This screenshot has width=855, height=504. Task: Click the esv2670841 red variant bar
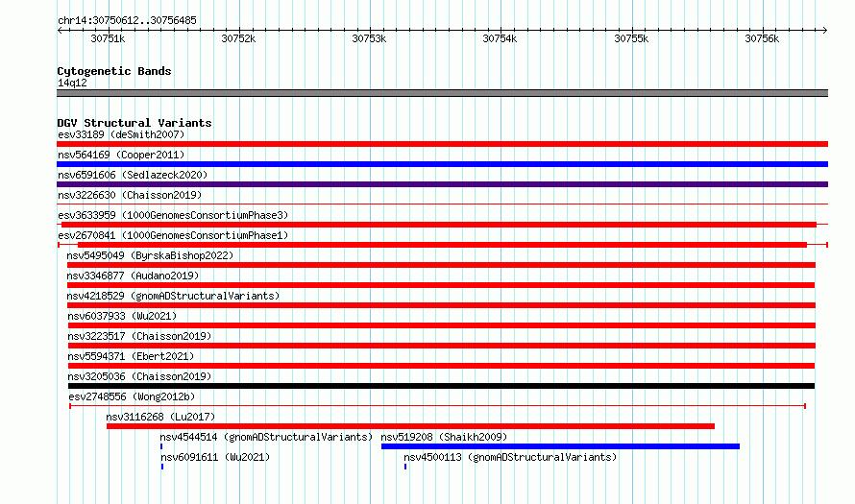pyautogui.click(x=442, y=245)
